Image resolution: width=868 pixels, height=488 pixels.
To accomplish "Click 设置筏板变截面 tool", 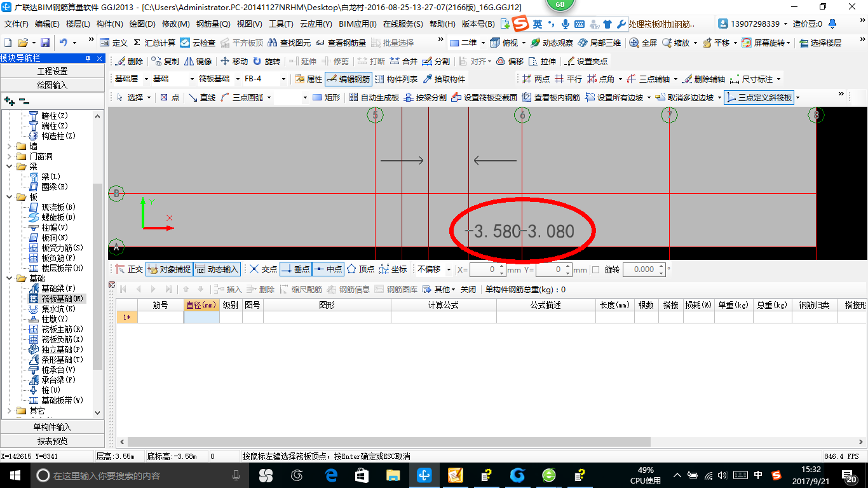I will pyautogui.click(x=484, y=97).
